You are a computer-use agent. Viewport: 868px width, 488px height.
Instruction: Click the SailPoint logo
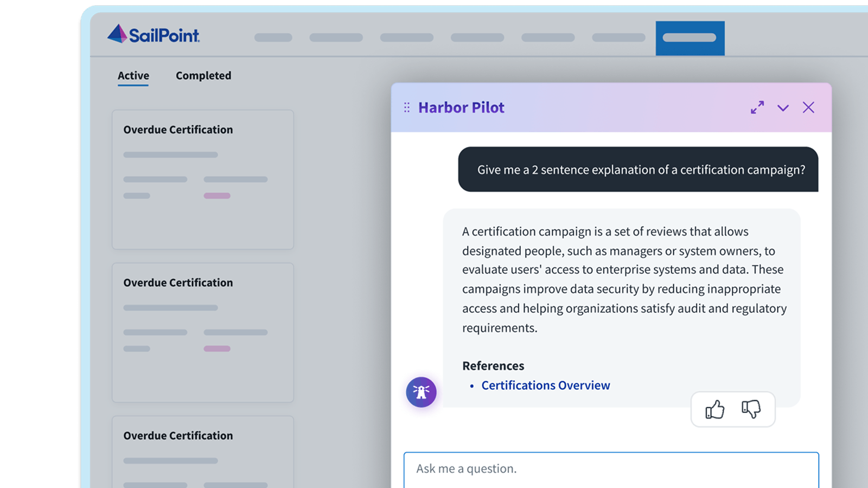click(154, 35)
